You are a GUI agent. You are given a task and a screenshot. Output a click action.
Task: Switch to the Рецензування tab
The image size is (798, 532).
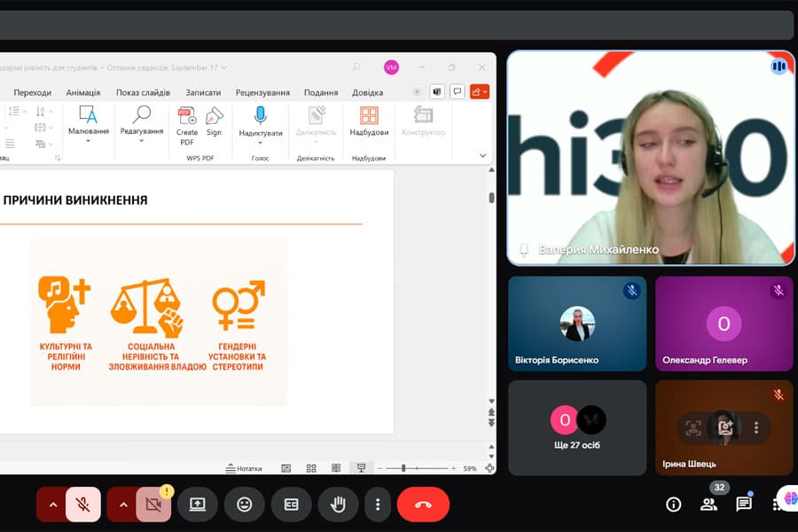click(x=262, y=92)
